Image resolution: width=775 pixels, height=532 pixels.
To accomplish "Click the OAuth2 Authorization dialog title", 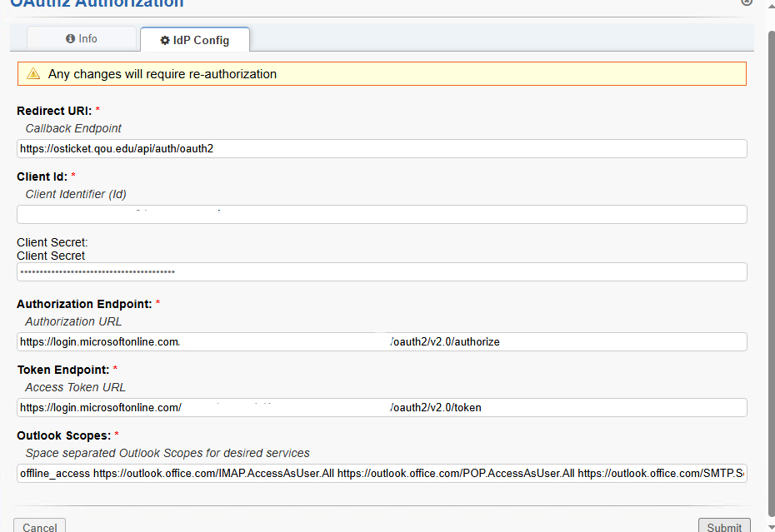I will pyautogui.click(x=97, y=4).
